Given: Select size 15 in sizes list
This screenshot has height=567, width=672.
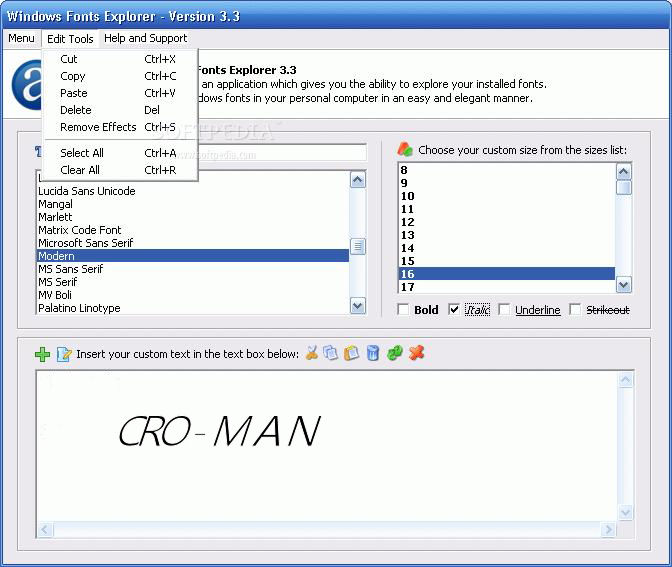Looking at the screenshot, I should coord(507,261).
